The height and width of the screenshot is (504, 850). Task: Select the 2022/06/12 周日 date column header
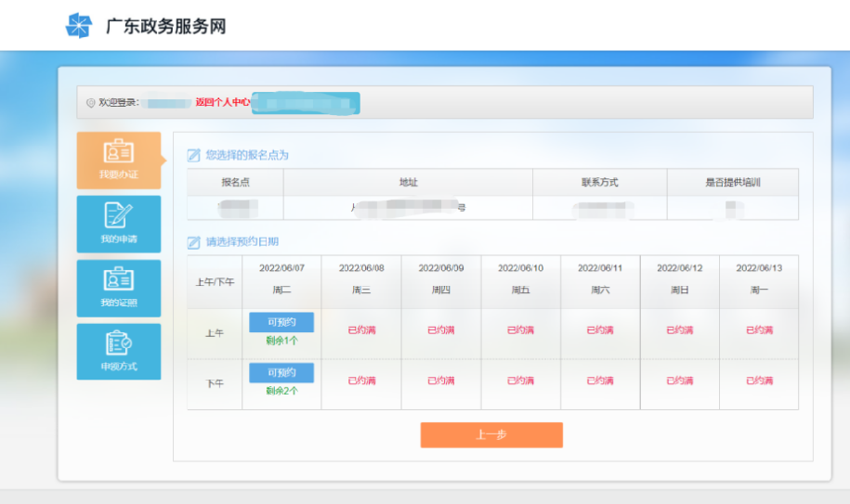(x=679, y=278)
